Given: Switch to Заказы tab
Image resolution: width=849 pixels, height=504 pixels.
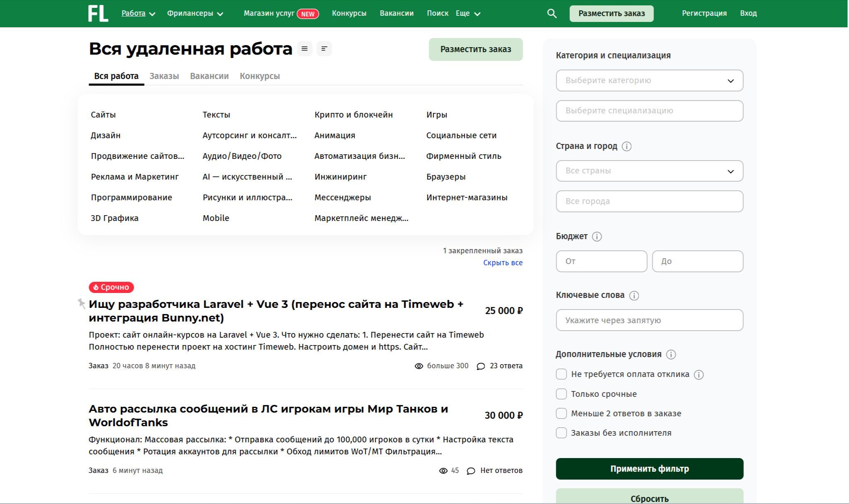Looking at the screenshot, I should click(x=164, y=76).
